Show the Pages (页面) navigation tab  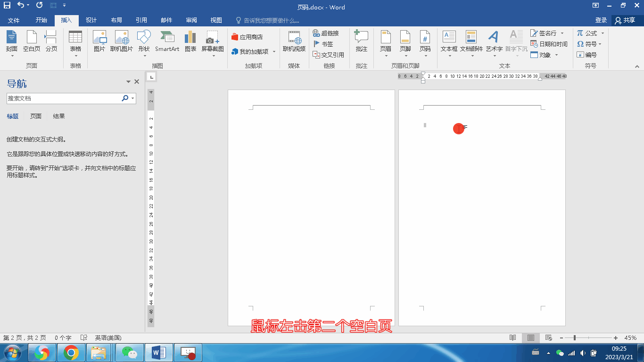click(x=36, y=116)
